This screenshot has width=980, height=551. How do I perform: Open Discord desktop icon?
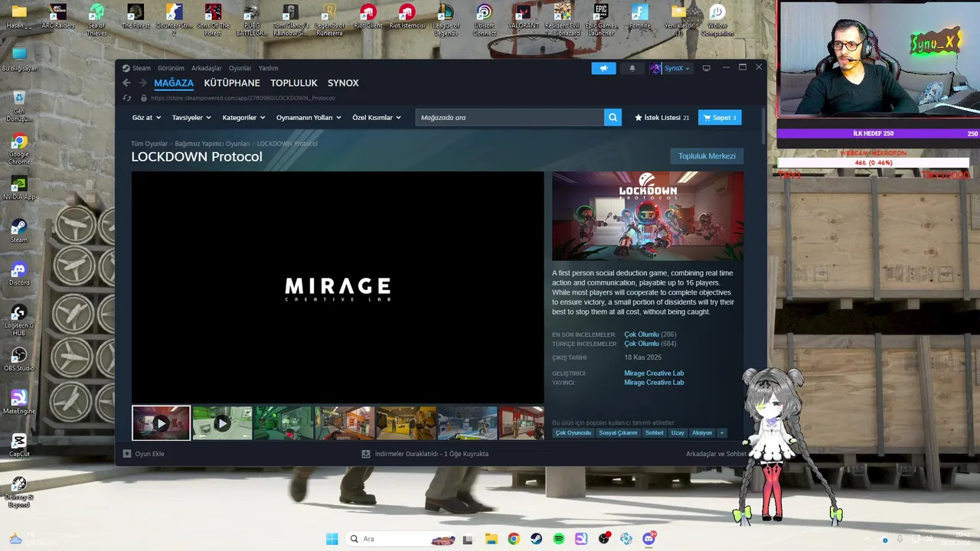point(19,275)
